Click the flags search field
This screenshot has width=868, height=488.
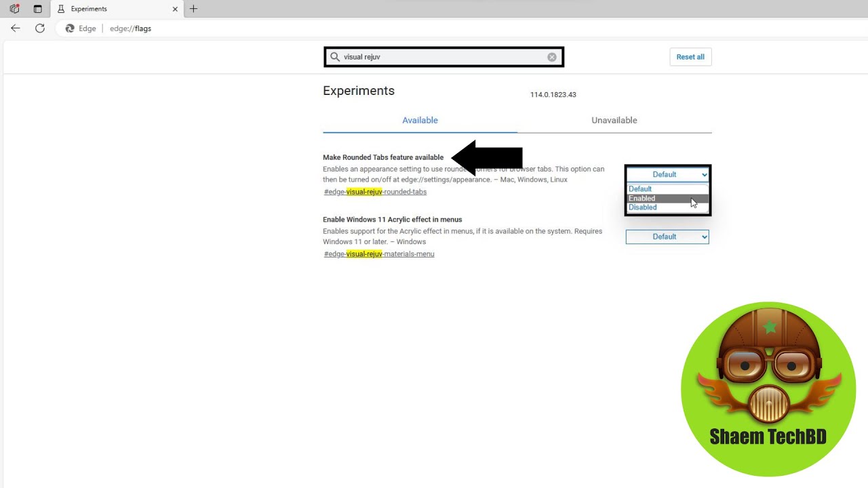(x=443, y=57)
